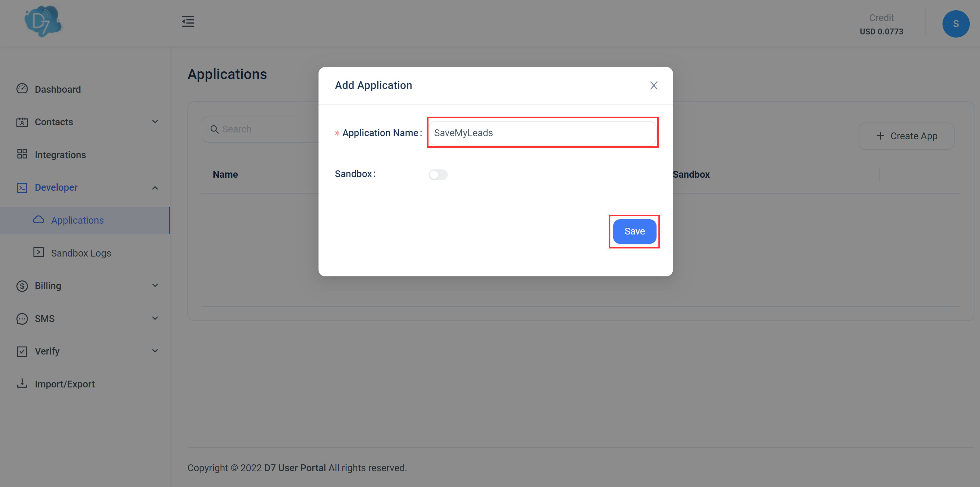Clear the Application Name input field
980x487 pixels.
click(x=541, y=132)
